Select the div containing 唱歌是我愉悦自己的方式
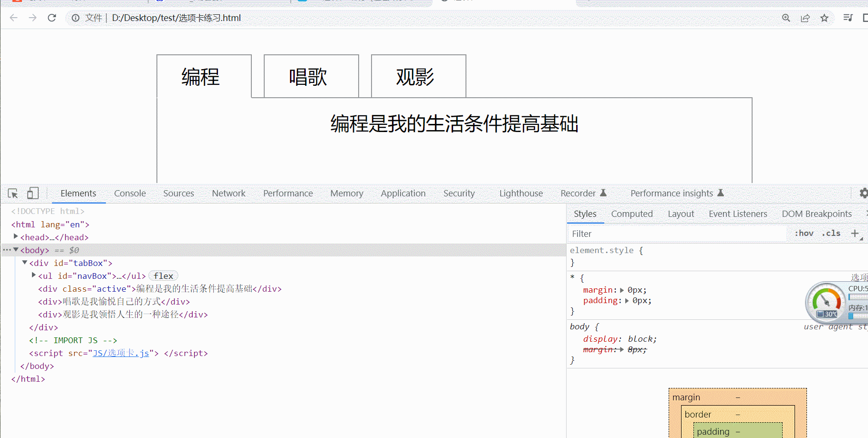 click(x=114, y=302)
